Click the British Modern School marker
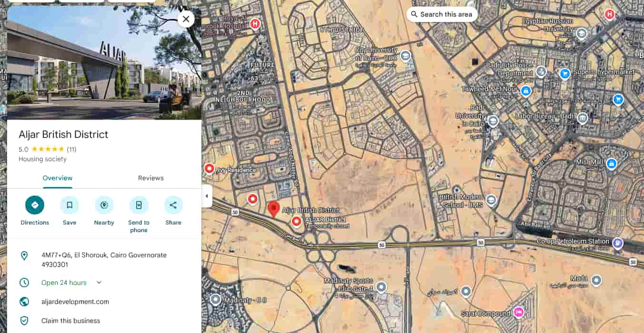 (491, 200)
